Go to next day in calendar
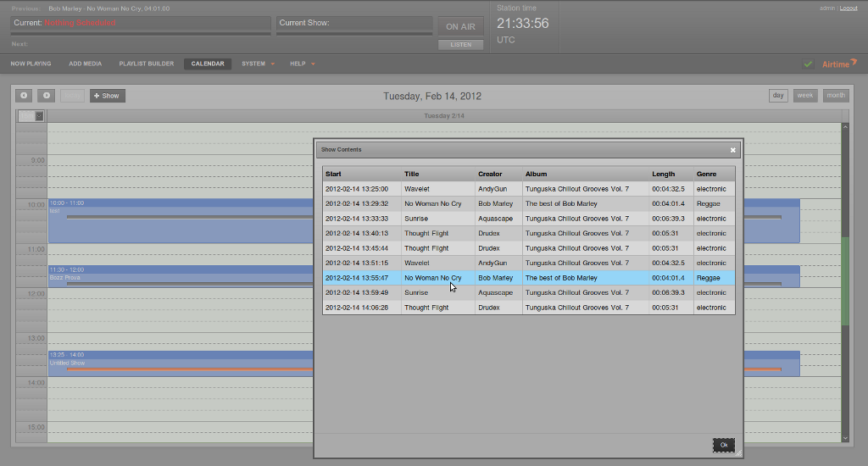Image resolution: width=868 pixels, height=466 pixels. click(47, 96)
